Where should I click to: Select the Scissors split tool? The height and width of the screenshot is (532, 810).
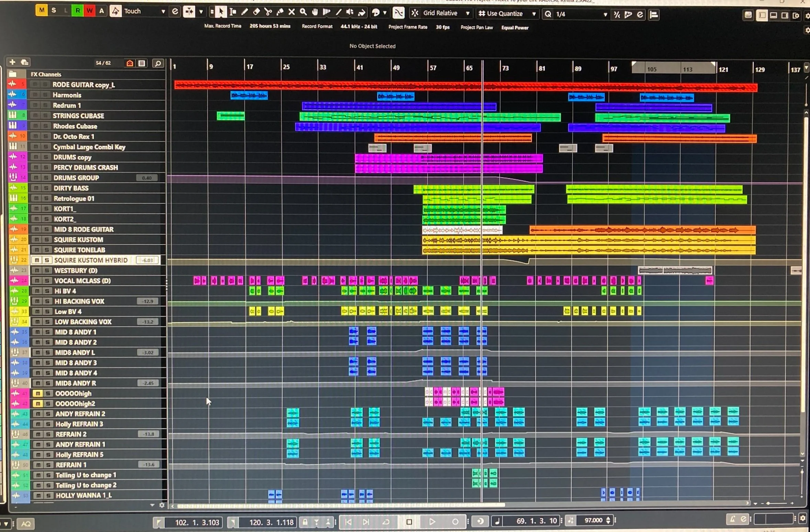[x=268, y=12]
